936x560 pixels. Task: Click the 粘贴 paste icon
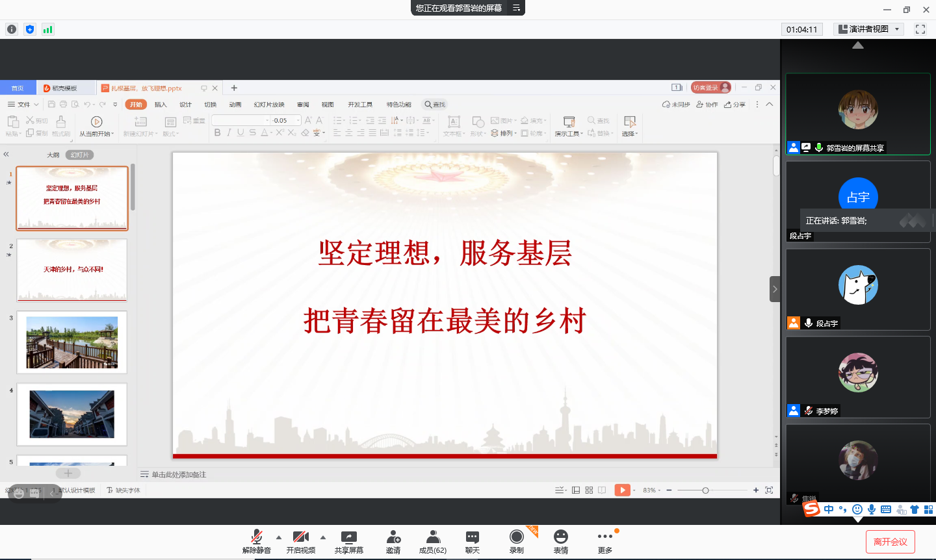12,121
